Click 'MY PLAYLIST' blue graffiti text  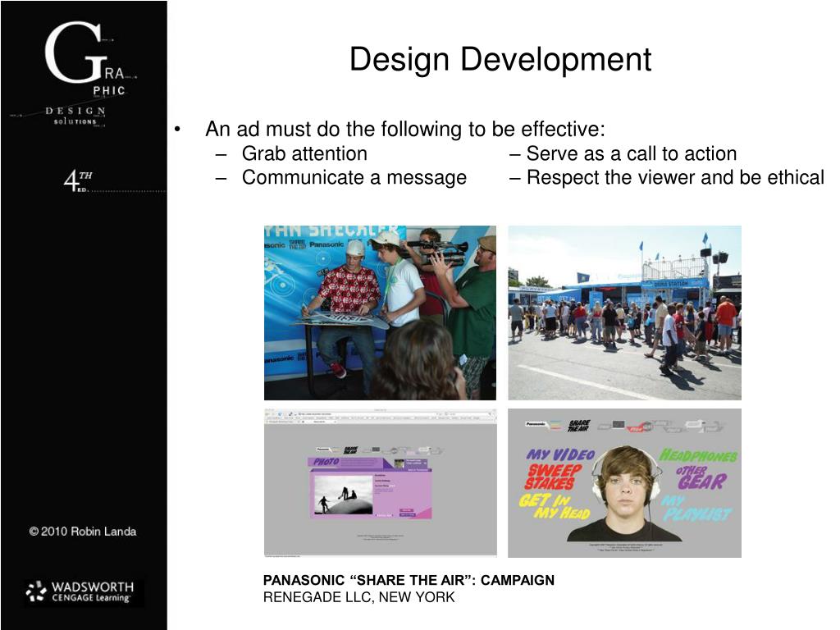click(x=696, y=509)
